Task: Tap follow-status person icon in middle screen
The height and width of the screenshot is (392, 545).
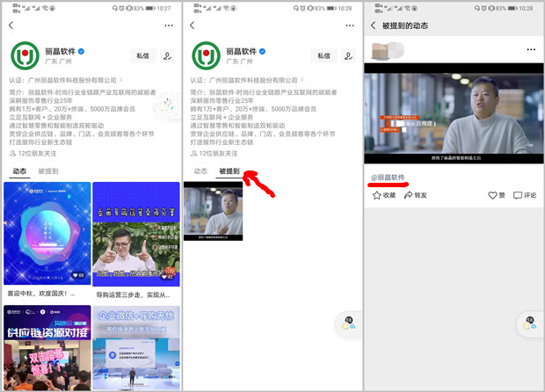Action: pos(348,56)
